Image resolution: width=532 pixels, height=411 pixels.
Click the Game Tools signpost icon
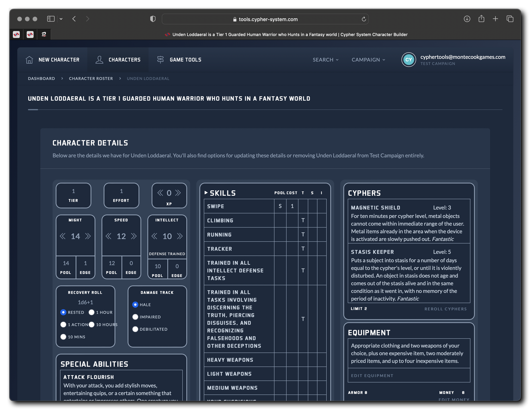pos(160,60)
